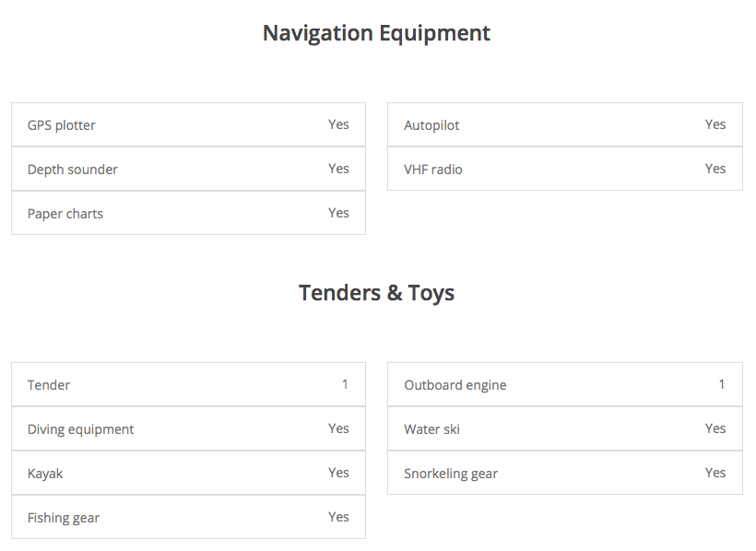Click the Tenders & Toys heading
Image resolution: width=756 pixels, height=551 pixels.
[x=376, y=293]
